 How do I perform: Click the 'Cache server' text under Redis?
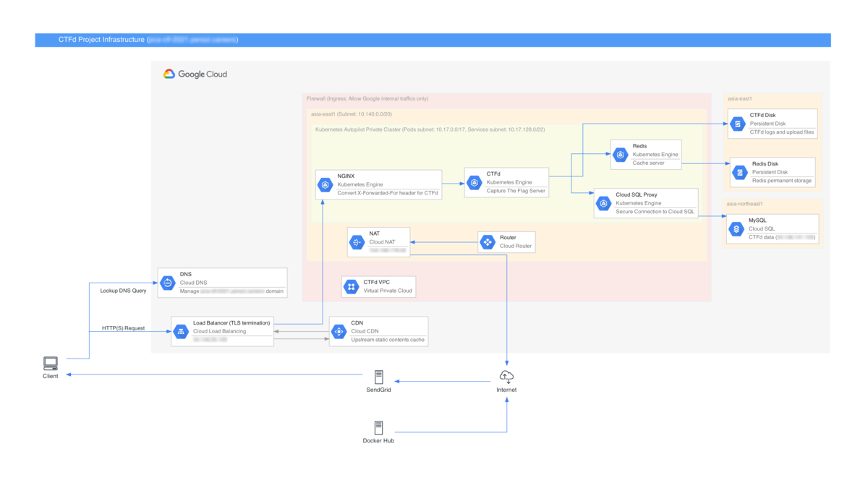click(650, 163)
